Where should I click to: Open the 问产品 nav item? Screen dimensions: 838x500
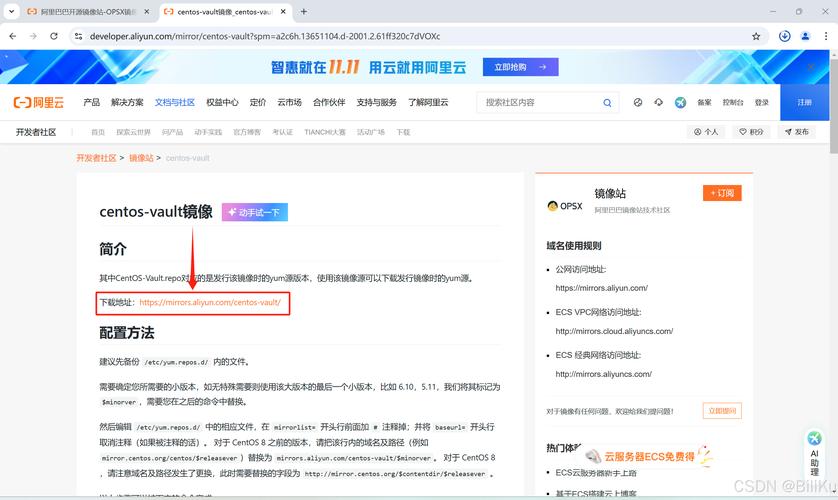pos(172,132)
